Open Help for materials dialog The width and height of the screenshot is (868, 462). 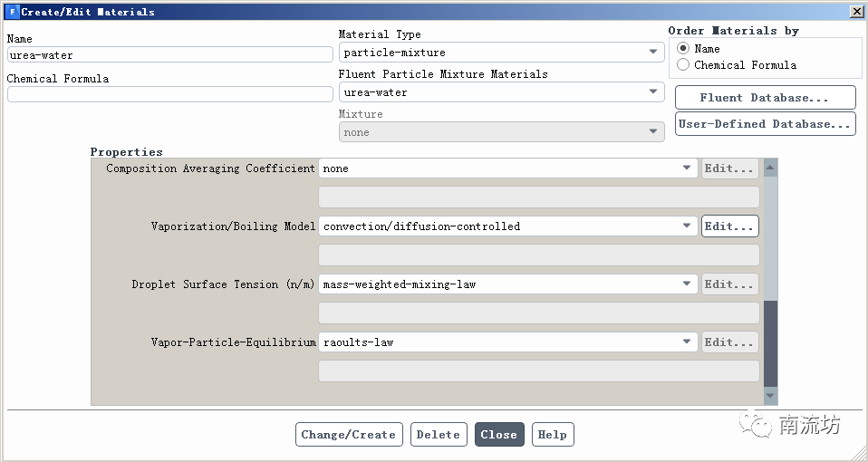click(552, 435)
